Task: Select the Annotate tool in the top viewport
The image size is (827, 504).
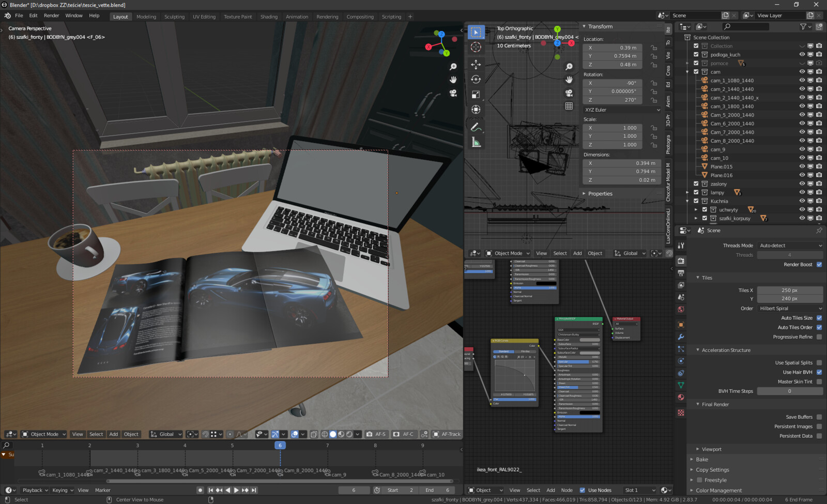Action: (x=476, y=127)
